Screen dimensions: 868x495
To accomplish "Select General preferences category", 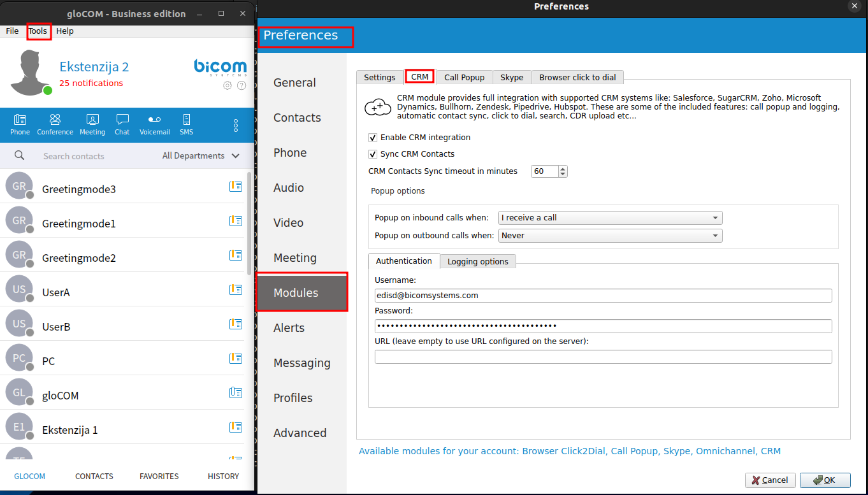I will (301, 83).
